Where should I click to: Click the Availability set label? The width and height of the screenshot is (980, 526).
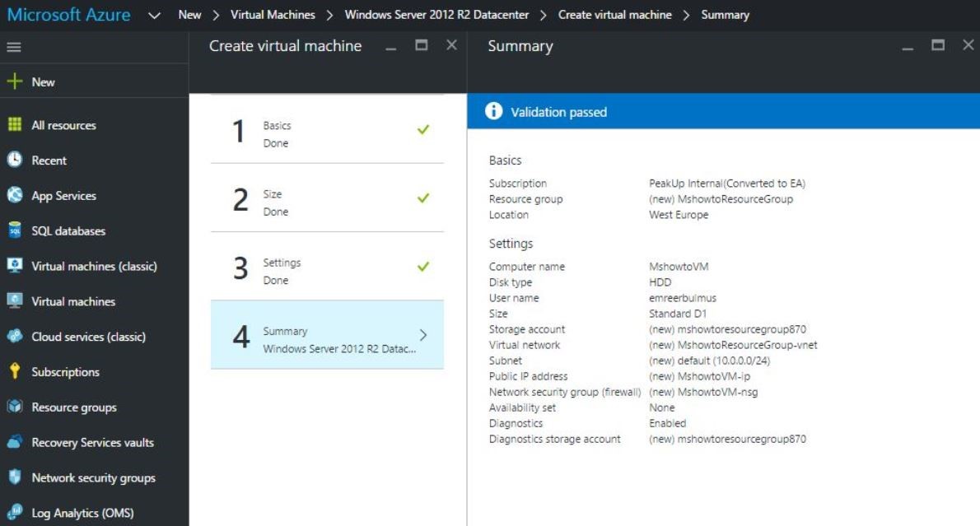pyautogui.click(x=522, y=407)
